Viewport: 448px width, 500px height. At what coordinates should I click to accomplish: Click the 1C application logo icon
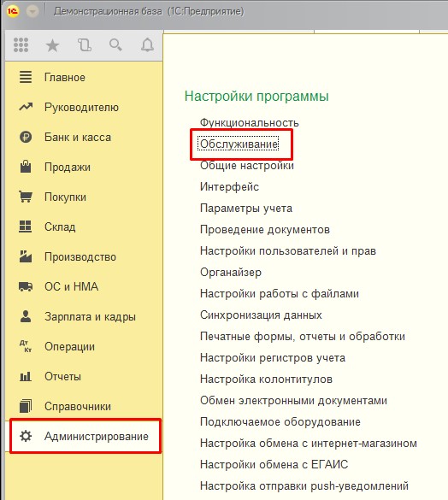13,11
